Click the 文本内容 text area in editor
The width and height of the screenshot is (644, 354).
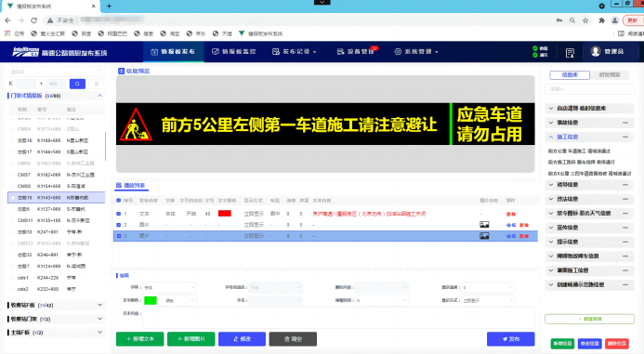(x=338, y=317)
